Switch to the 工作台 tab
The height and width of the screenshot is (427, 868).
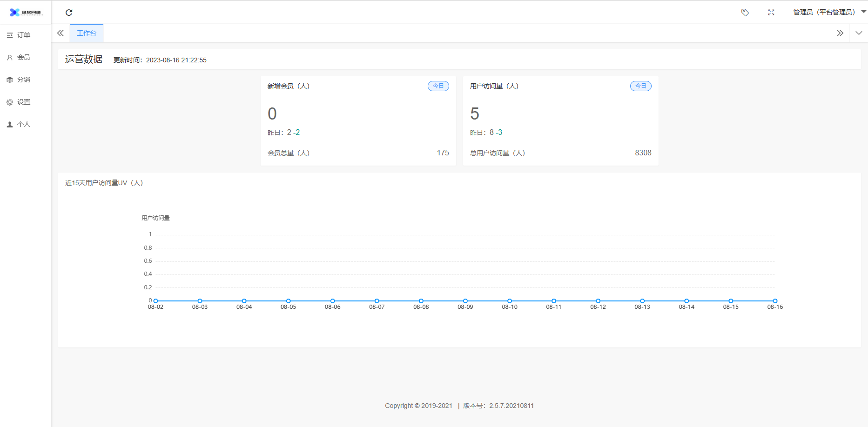pos(87,33)
